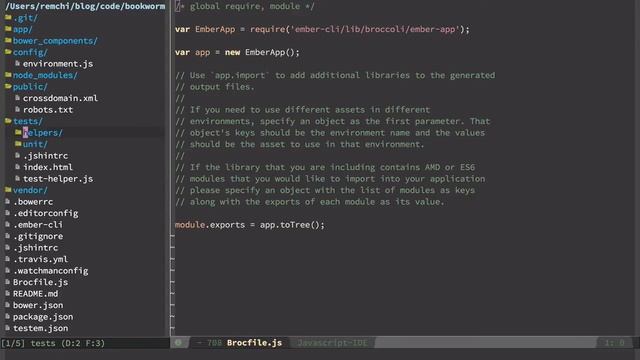Open bower.json file
This screenshot has width=640, height=360.
(38, 305)
